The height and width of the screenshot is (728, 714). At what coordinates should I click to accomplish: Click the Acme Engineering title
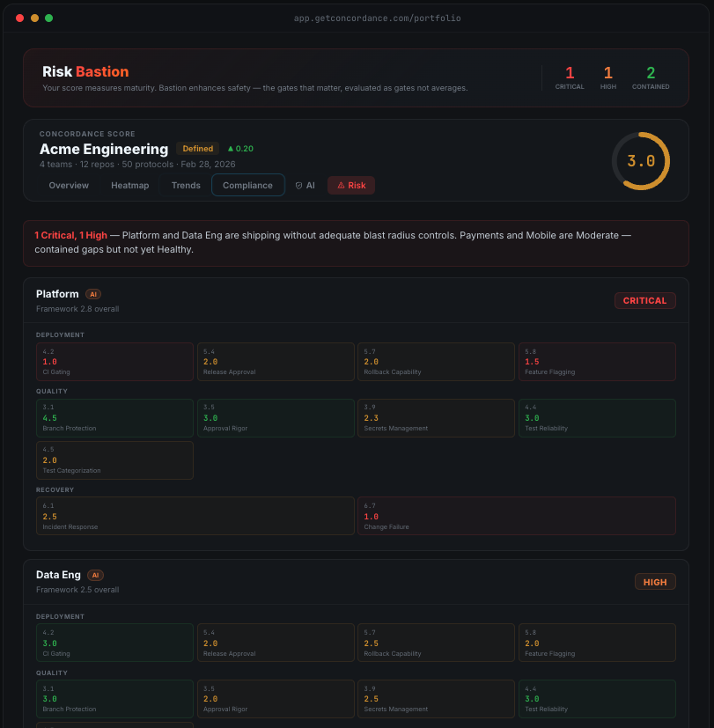[104, 149]
